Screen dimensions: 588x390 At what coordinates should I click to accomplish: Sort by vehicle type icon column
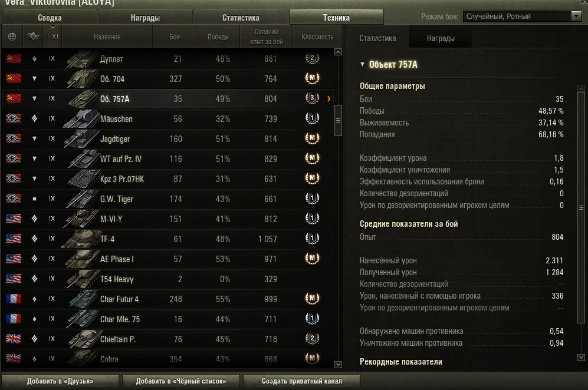pyautogui.click(x=33, y=37)
